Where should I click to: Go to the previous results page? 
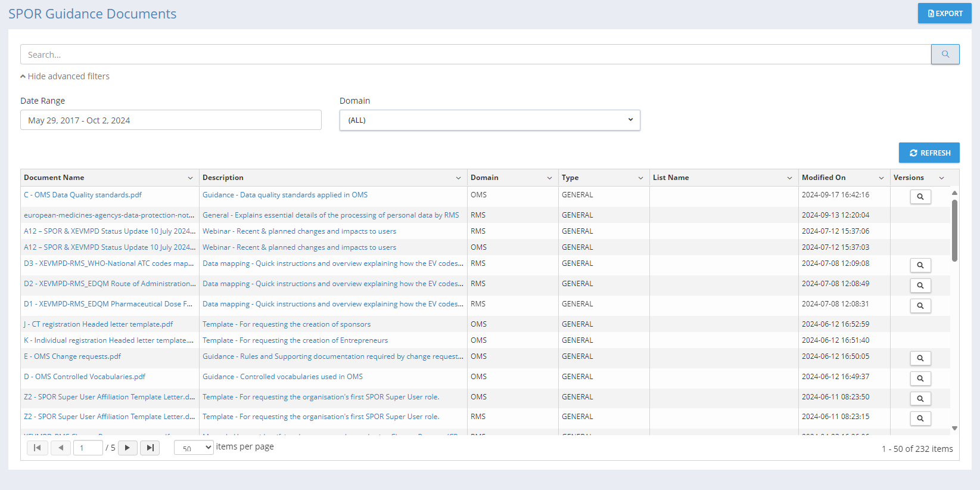61,448
